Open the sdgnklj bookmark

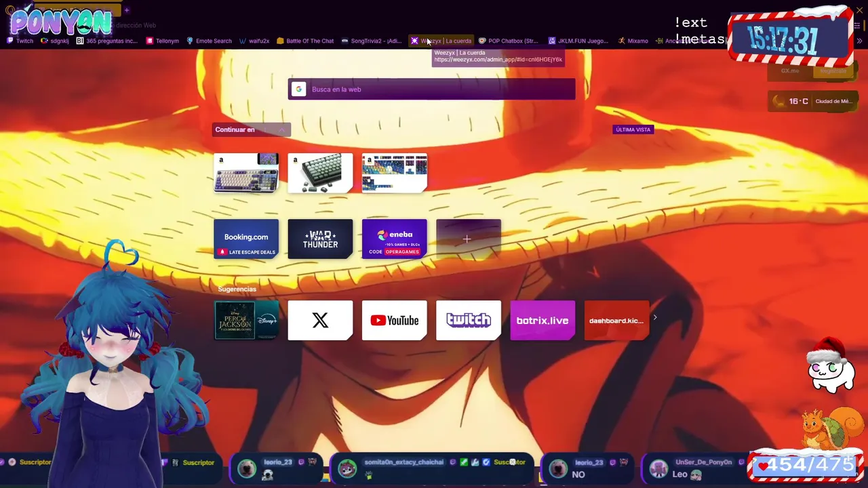pos(55,41)
